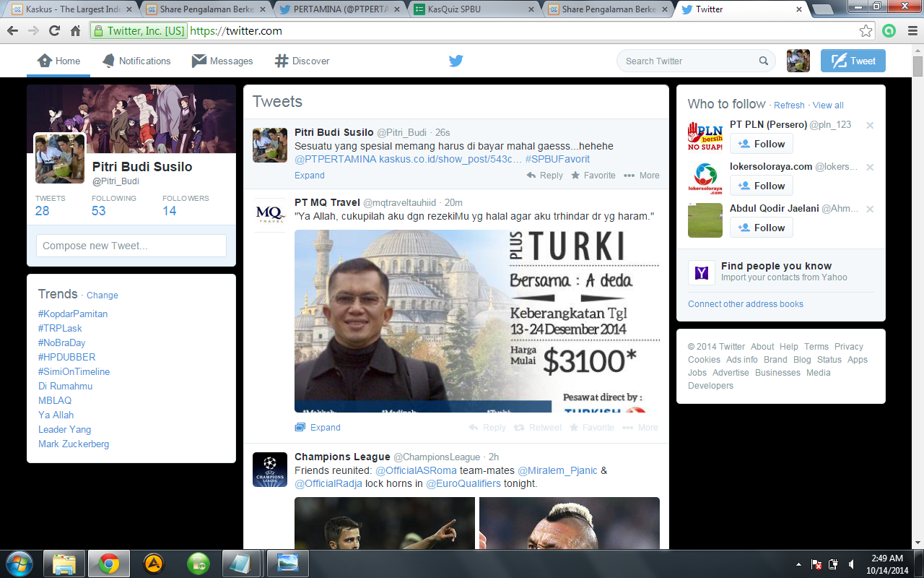The height and width of the screenshot is (578, 924).
Task: Switch to the PERTAMINA browser tab
Action: (338, 9)
